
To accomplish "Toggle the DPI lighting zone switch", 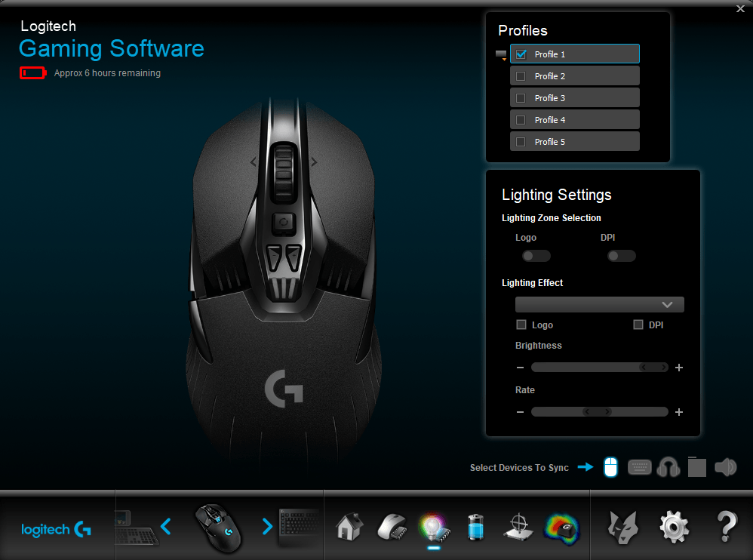I will click(x=622, y=256).
